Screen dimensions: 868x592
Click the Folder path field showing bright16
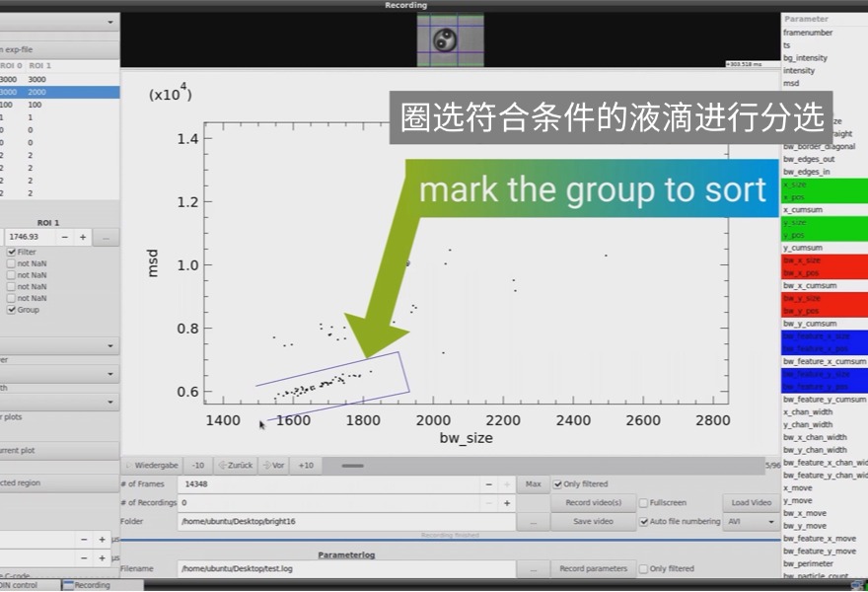point(346,522)
